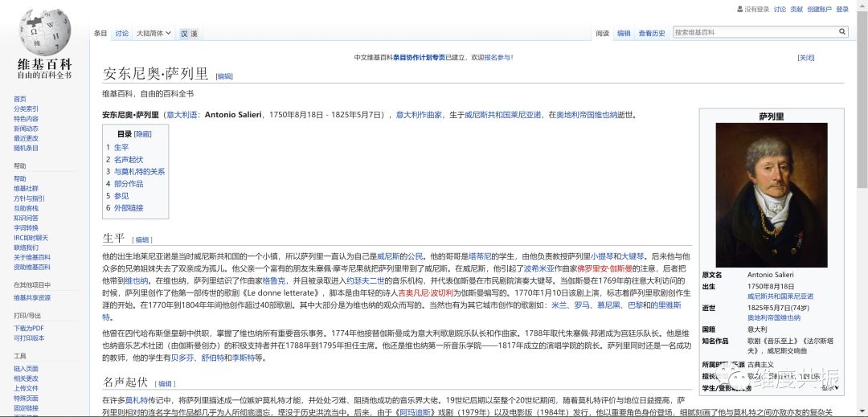Jump to 外部链接 in contents
The width and height of the screenshot is (868, 417).
(x=129, y=208)
